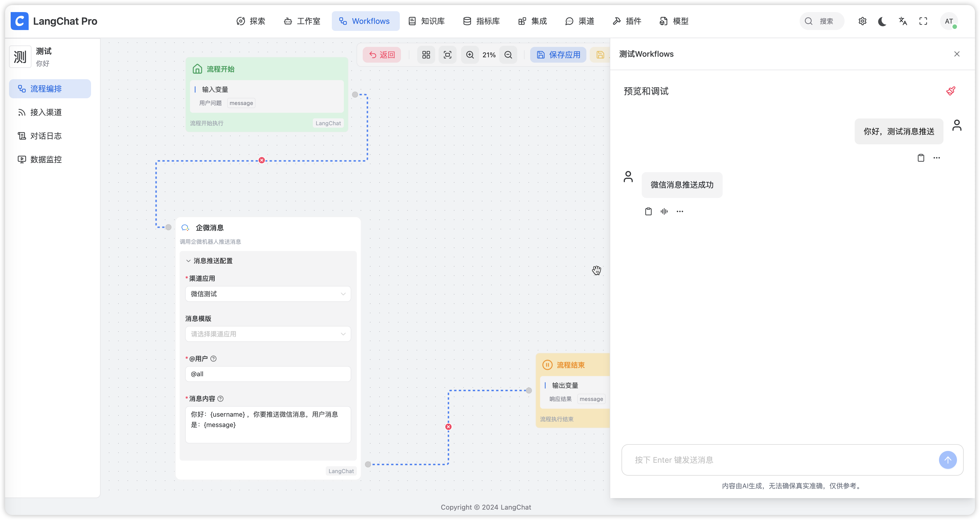The height and width of the screenshot is (520, 980).
Task: Click the clear chat broom icon
Action: (x=950, y=91)
